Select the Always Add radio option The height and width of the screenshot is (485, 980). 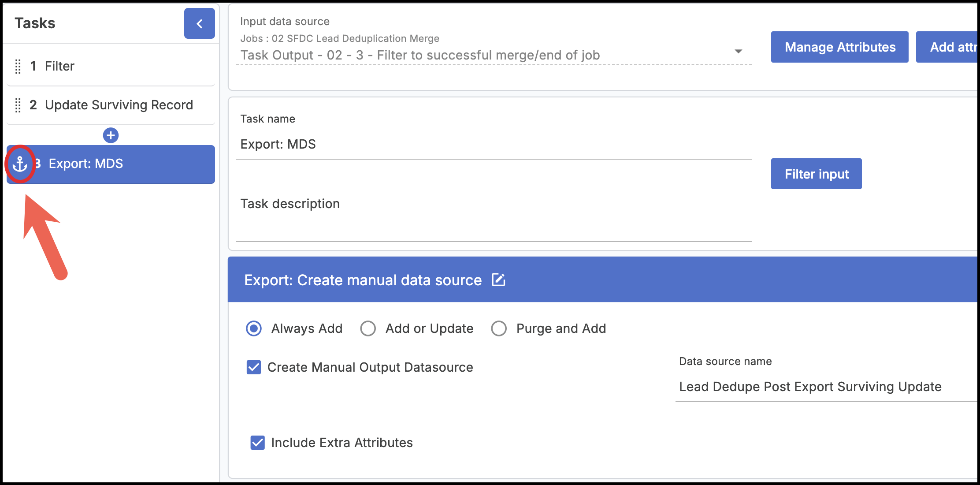pyautogui.click(x=254, y=328)
